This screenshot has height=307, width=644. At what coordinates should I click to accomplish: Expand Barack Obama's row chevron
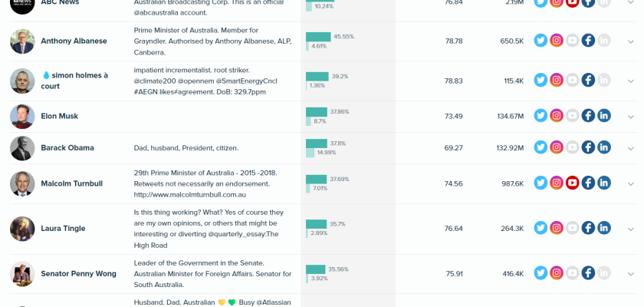click(x=631, y=148)
